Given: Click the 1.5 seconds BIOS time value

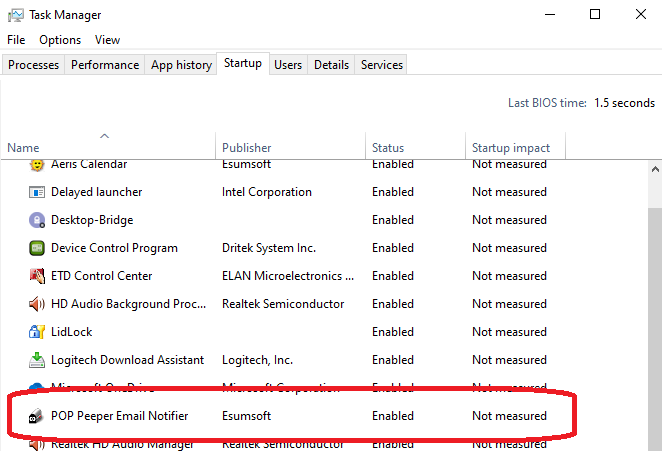Looking at the screenshot, I should pos(624,103).
